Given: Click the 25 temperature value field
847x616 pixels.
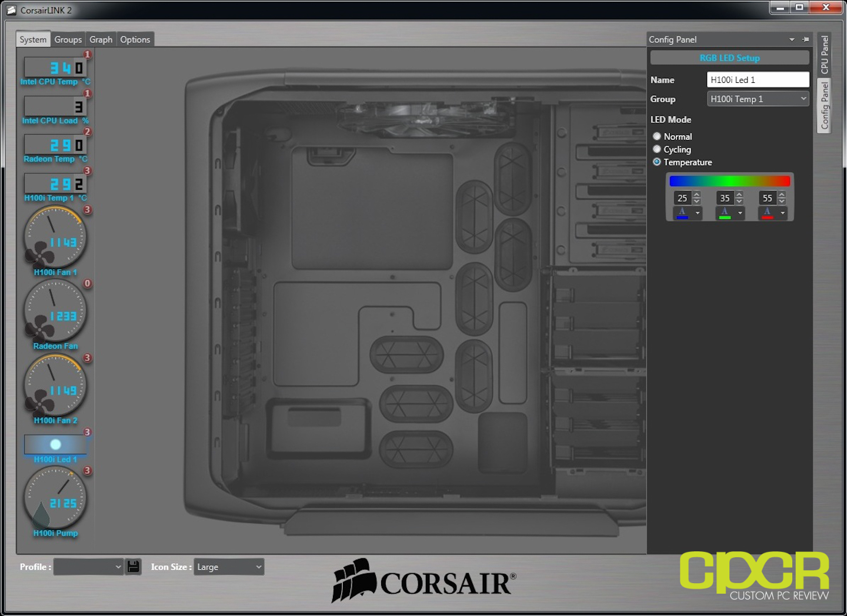Looking at the screenshot, I should coord(682,198).
